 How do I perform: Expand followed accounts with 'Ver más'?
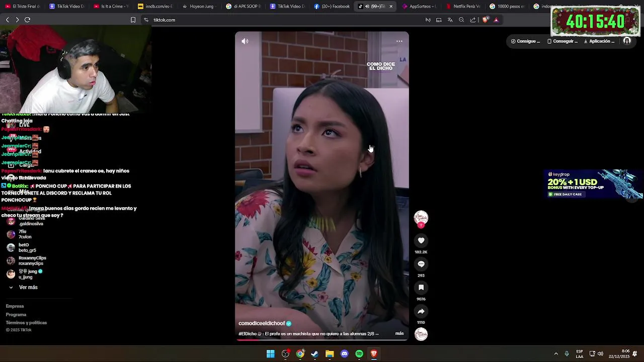pos(24,287)
